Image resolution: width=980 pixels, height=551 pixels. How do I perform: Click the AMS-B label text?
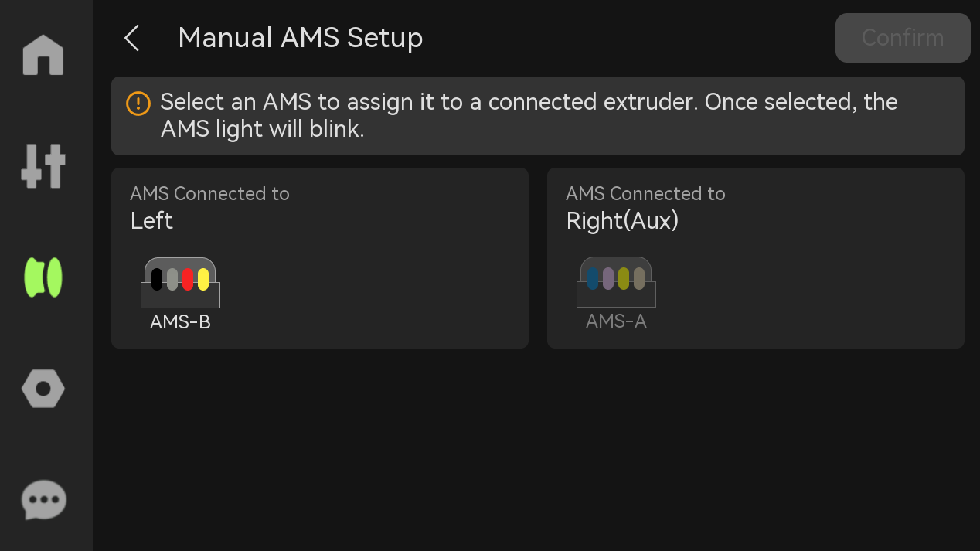point(180,322)
